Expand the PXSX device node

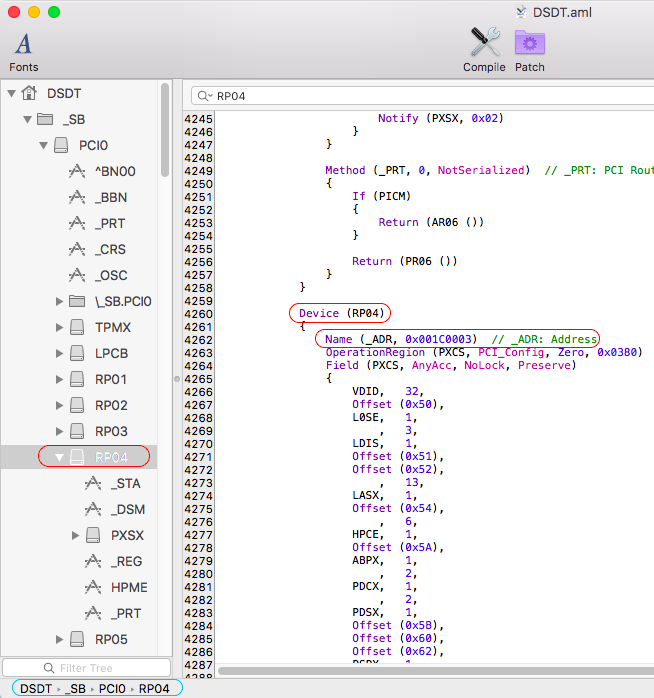75,535
